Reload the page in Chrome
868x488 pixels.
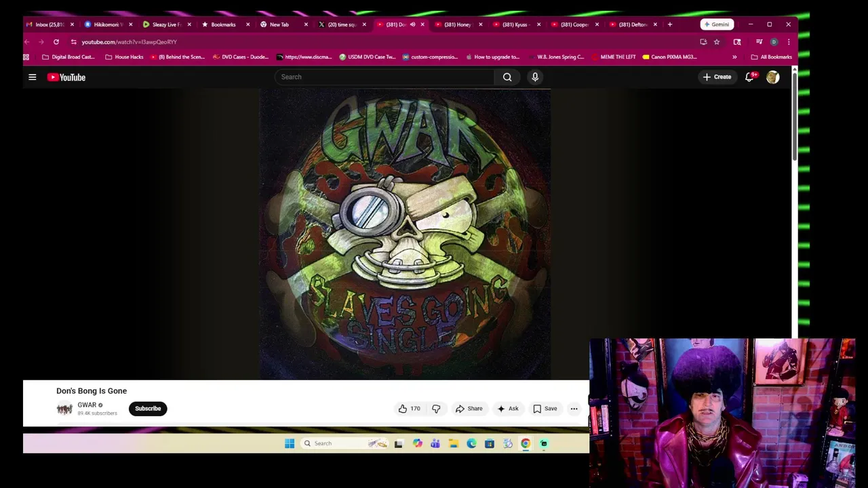click(56, 42)
